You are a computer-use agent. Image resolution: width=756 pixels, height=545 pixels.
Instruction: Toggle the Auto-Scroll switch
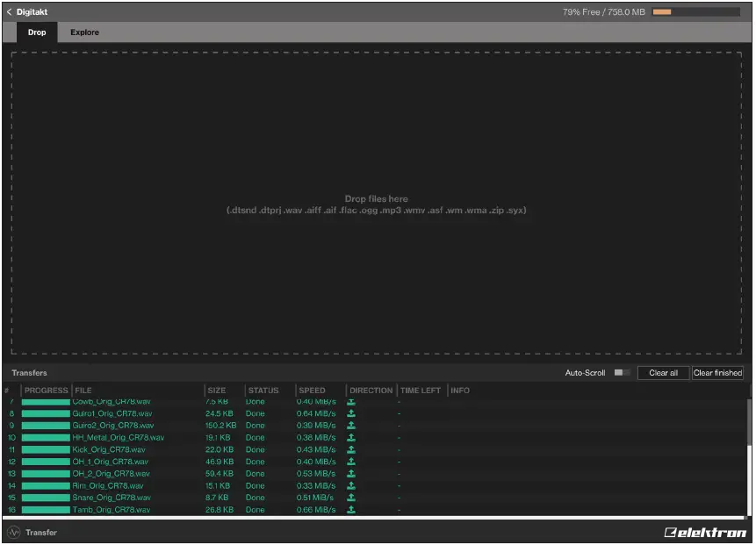pos(623,372)
